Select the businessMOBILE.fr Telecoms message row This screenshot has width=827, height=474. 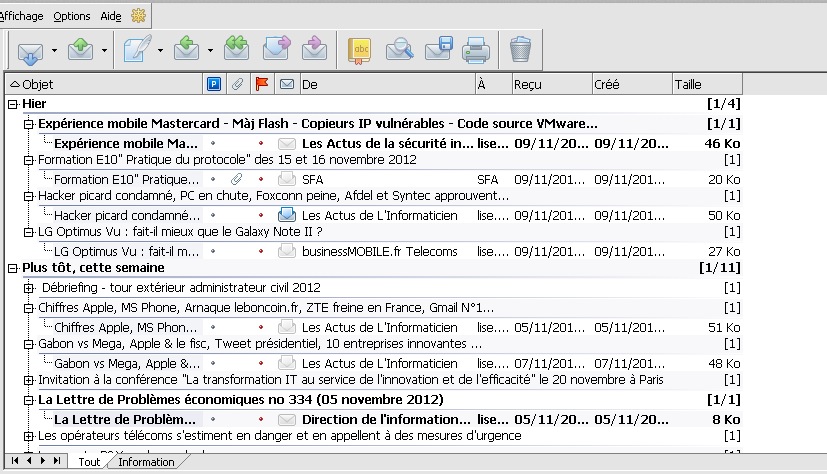[360, 251]
